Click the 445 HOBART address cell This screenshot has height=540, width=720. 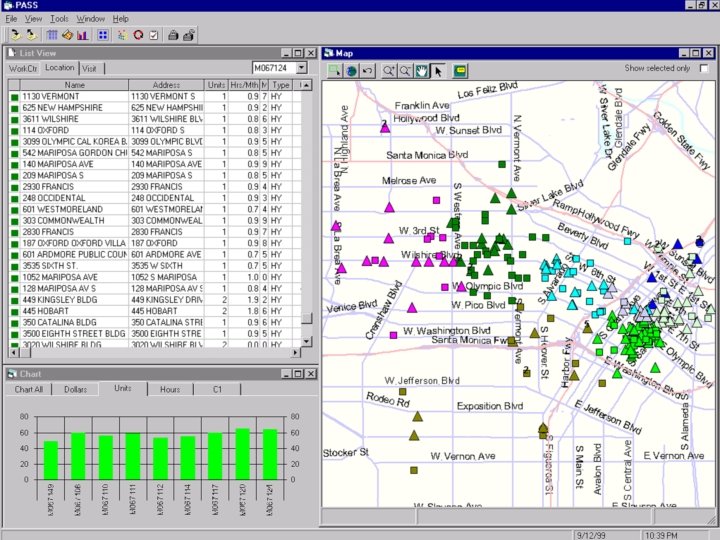166,311
